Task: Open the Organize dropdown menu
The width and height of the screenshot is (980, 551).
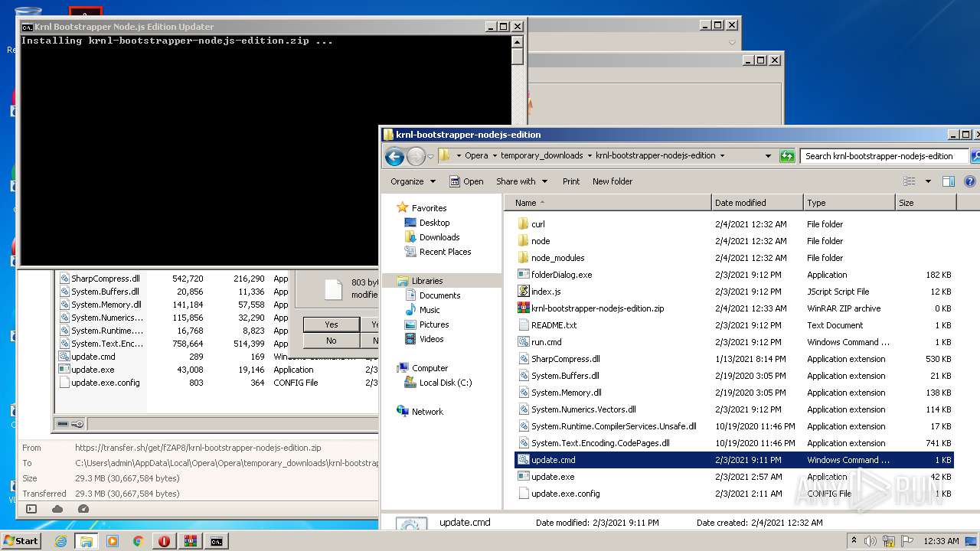Action: tap(413, 181)
